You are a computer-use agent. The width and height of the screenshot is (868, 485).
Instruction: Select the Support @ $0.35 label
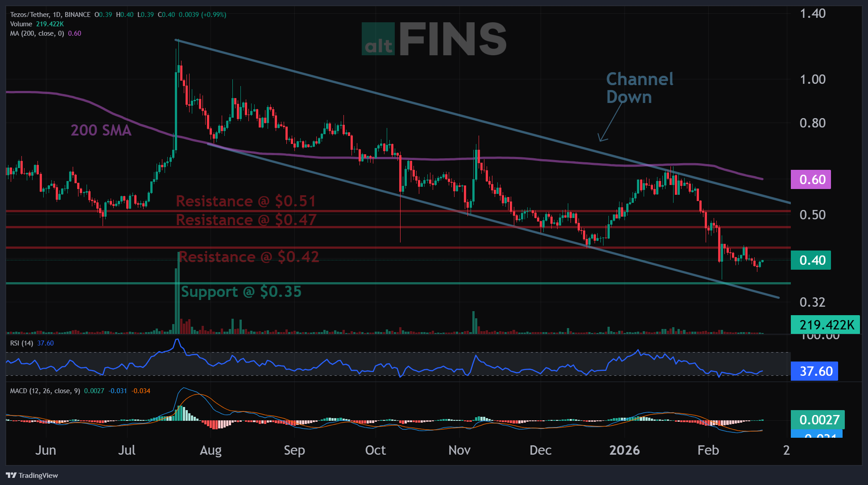click(241, 292)
